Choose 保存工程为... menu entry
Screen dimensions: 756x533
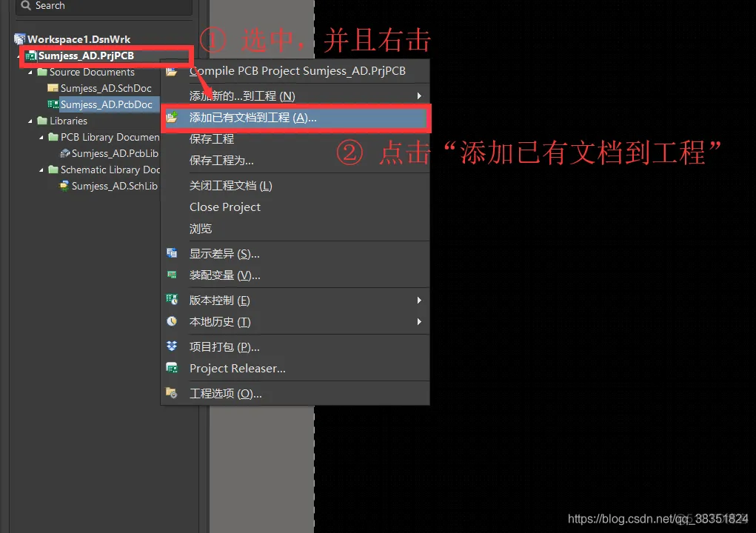pos(295,161)
